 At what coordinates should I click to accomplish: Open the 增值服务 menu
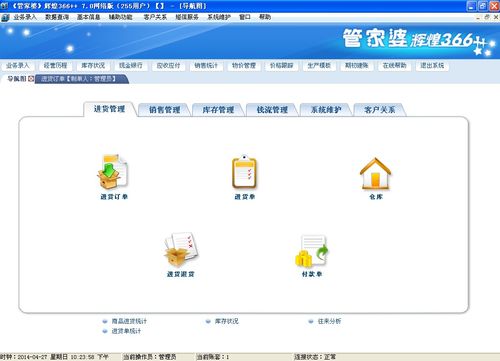[x=187, y=17]
